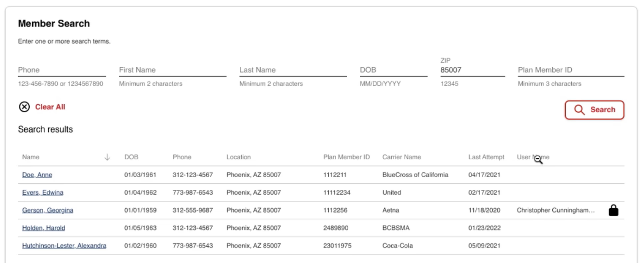Viewport: 644px width, 263px height.
Task: Edit the ZIP field containing 85007
Action: (472, 70)
